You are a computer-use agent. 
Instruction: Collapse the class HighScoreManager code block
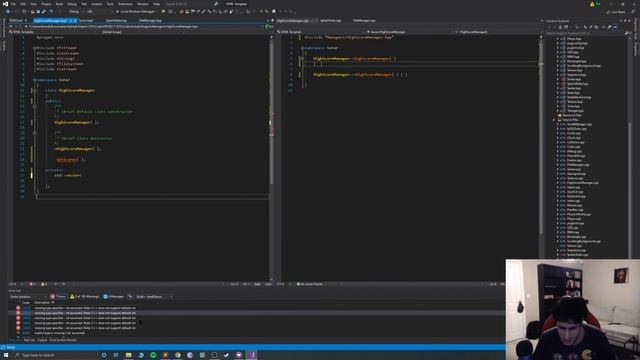pyautogui.click(x=35, y=90)
